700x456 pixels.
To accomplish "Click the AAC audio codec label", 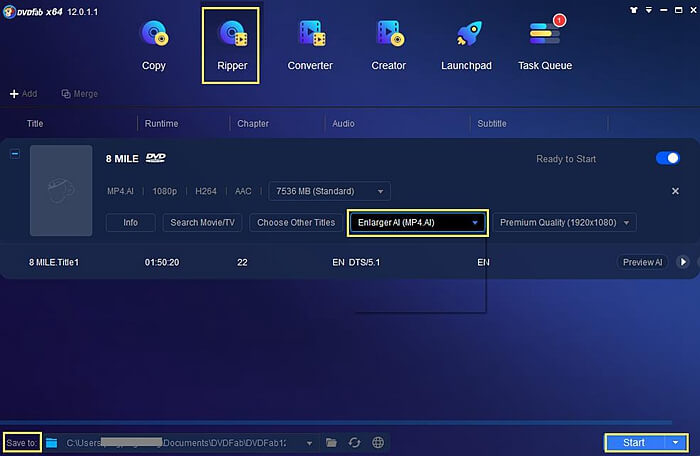I will tap(243, 191).
